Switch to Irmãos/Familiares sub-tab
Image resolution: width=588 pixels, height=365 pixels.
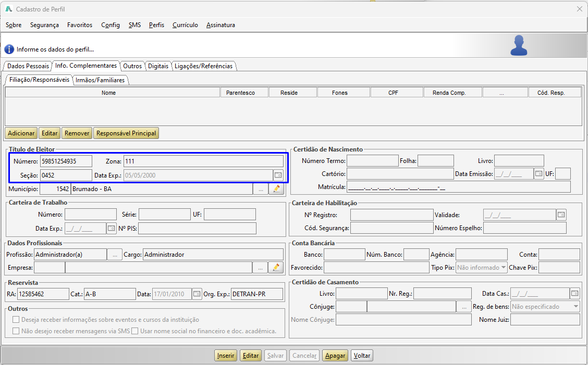tap(100, 80)
